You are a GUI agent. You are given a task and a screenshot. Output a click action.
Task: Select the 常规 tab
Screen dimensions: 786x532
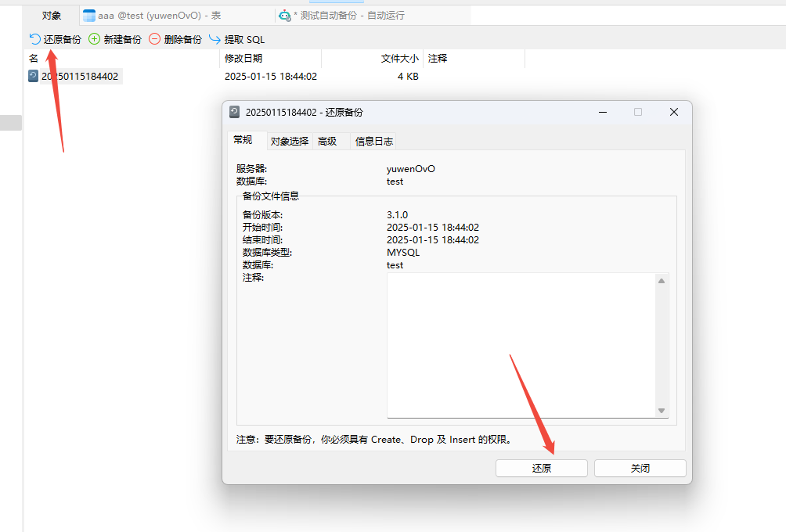pos(243,141)
